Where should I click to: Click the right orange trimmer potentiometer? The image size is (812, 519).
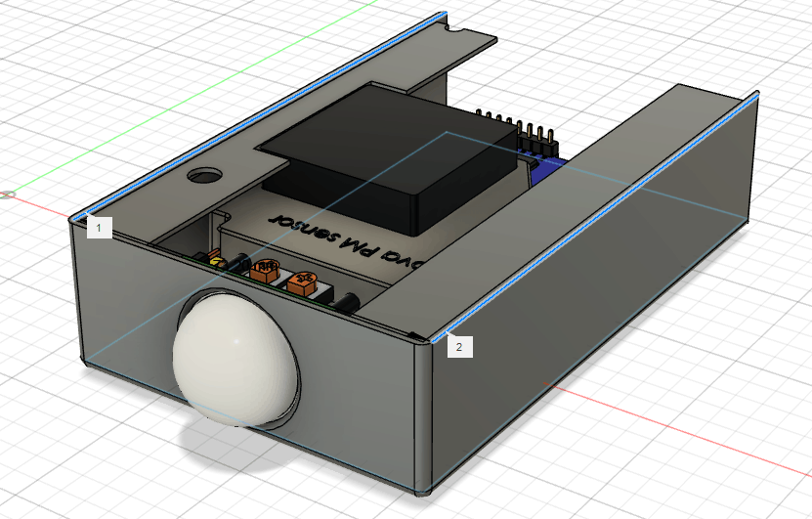[x=302, y=283]
